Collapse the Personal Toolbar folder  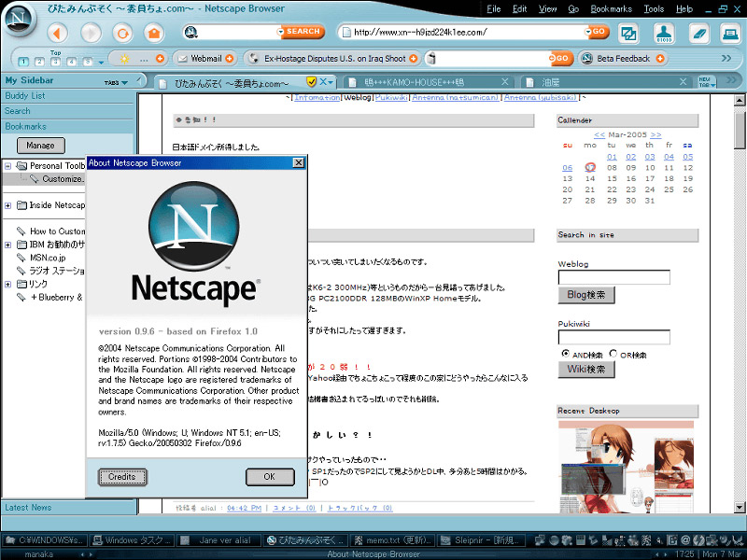7,166
